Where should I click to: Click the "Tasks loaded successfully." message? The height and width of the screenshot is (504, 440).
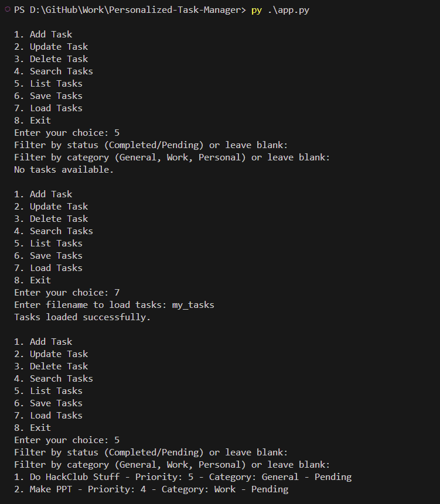(x=82, y=317)
